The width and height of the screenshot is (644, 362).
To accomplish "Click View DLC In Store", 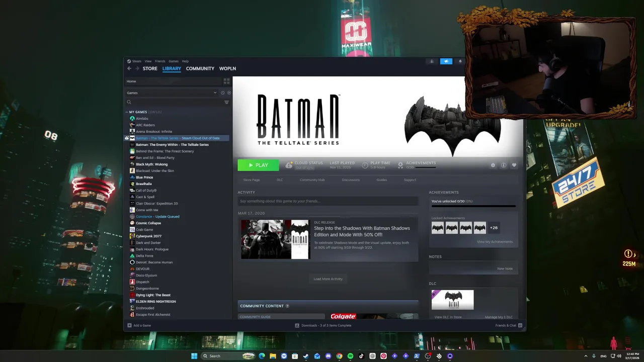I will (448, 317).
